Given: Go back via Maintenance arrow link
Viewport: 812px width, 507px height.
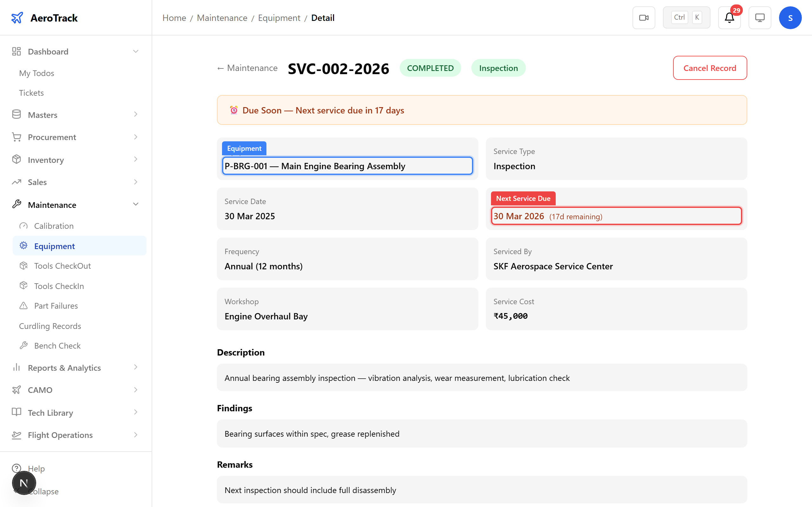Looking at the screenshot, I should pyautogui.click(x=248, y=68).
